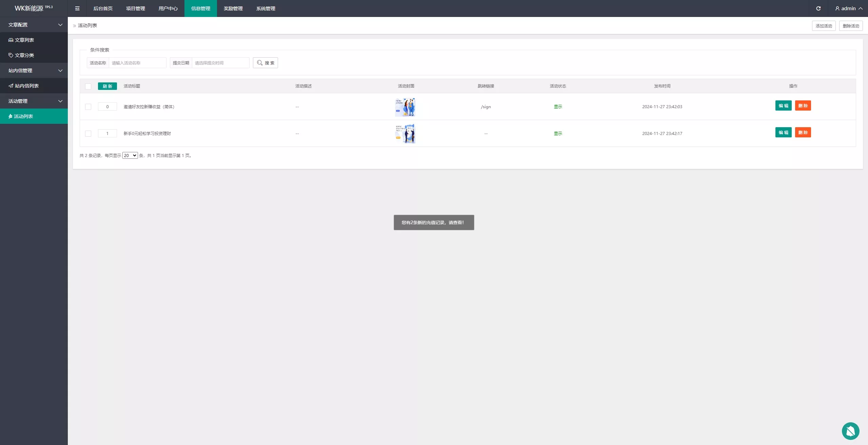Open 站内信列表 with the paper plane icon
Viewport: 868px width, 445px height.
24,86
